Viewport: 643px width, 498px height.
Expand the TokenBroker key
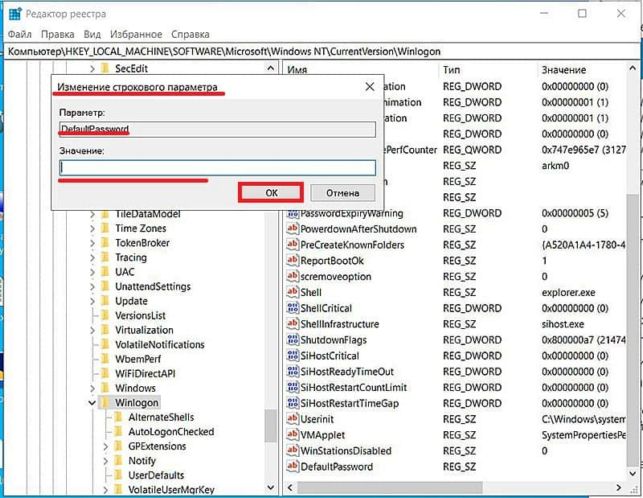(x=92, y=243)
